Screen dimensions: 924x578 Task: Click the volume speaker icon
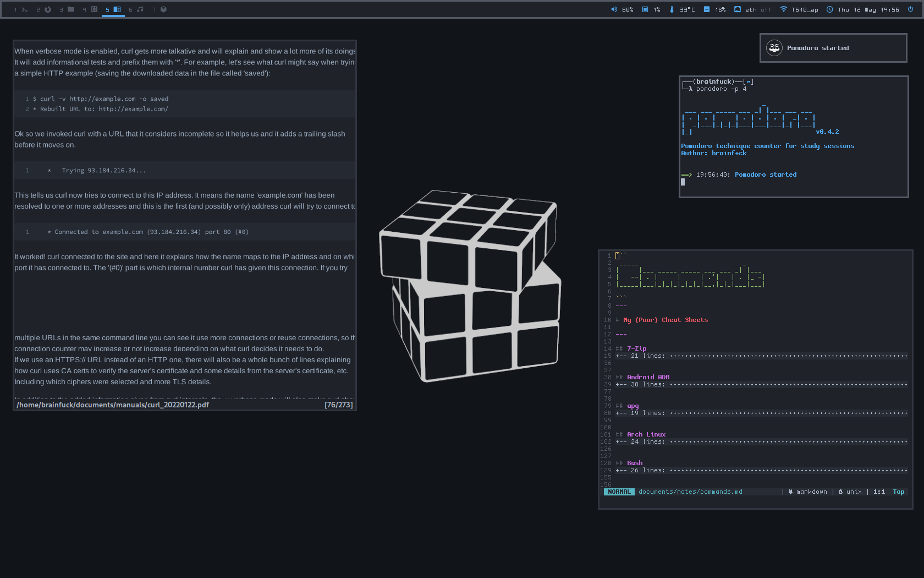(614, 9)
